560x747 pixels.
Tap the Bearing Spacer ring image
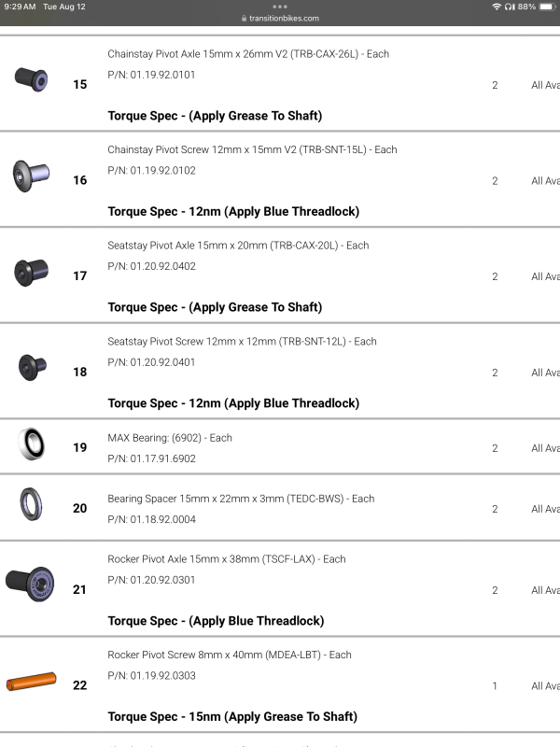[x=32, y=504]
